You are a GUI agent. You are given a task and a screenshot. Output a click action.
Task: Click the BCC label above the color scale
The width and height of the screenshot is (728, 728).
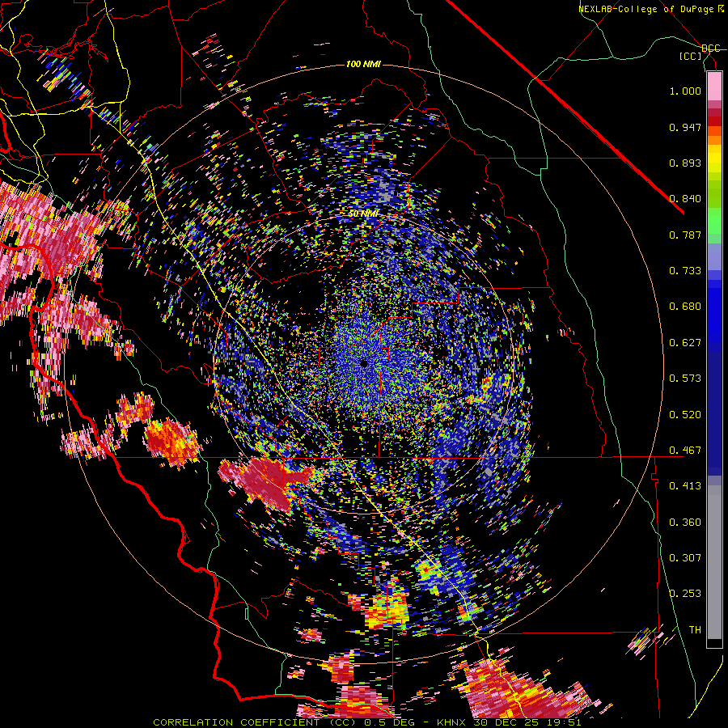(710, 49)
